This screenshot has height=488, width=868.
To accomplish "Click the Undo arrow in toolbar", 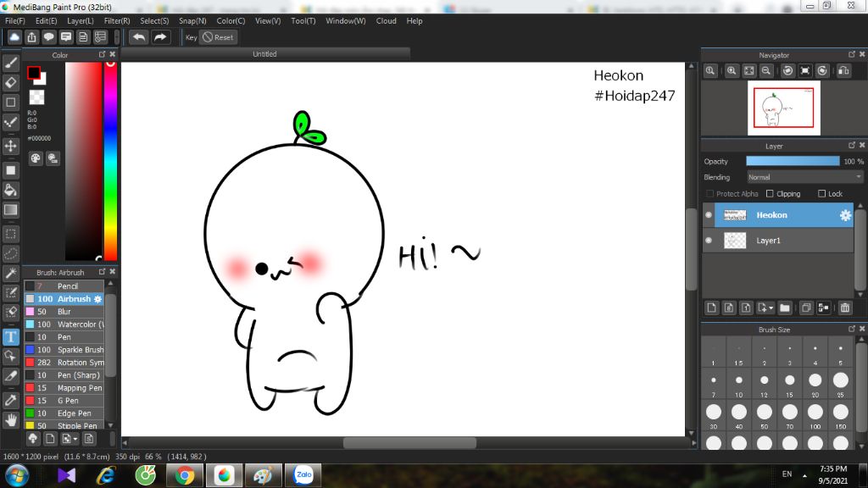I will tap(139, 37).
